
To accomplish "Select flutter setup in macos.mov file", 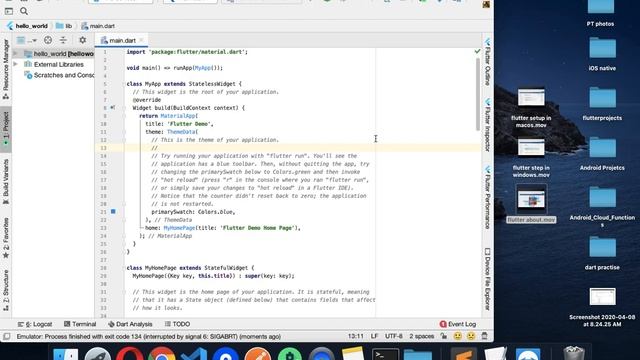I will point(531,107).
